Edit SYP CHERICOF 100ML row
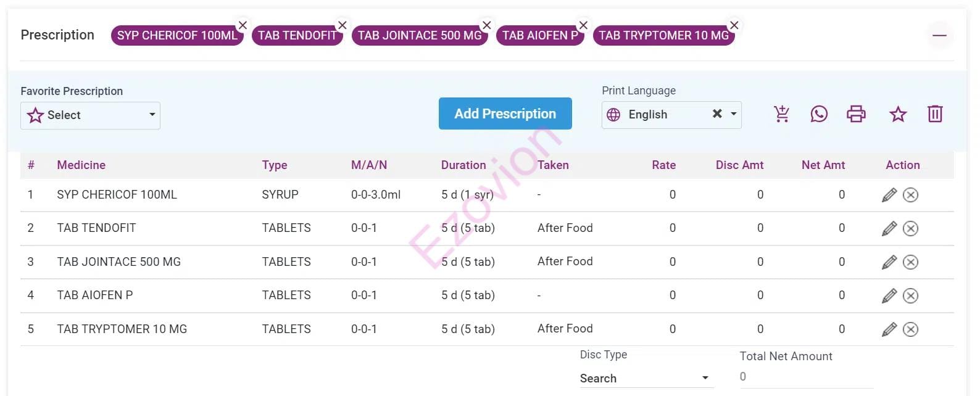 (889, 195)
